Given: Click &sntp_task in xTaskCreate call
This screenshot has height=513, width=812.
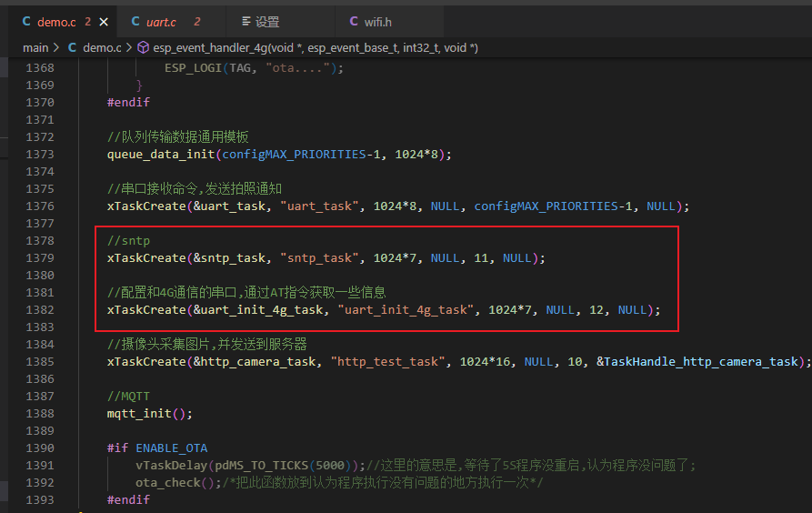Looking at the screenshot, I should coord(229,258).
